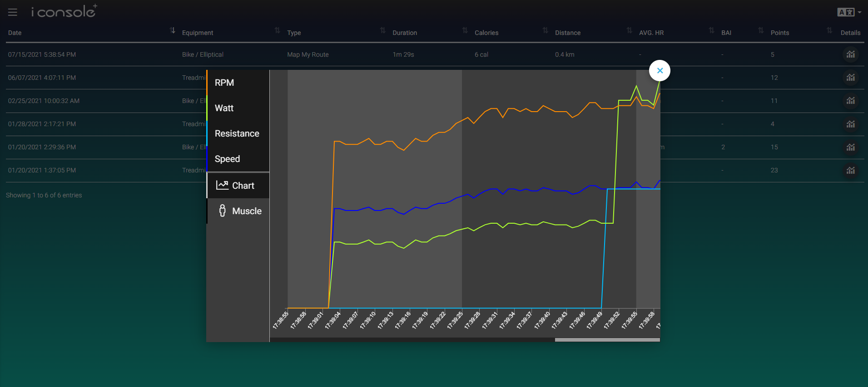
Task: Sort table by Points column header
Action: pos(779,33)
